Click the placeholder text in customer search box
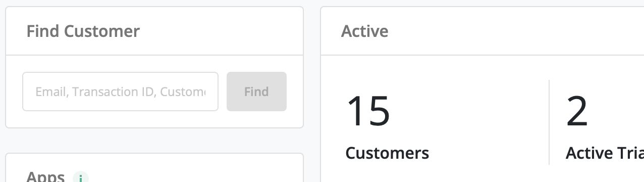Viewport: 644px width, 182px height. (121, 92)
